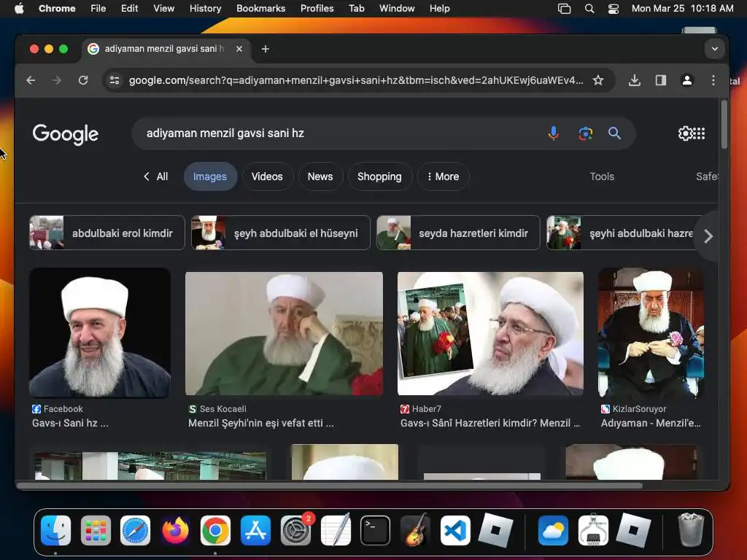Open Launchpad from the dock

[96, 531]
